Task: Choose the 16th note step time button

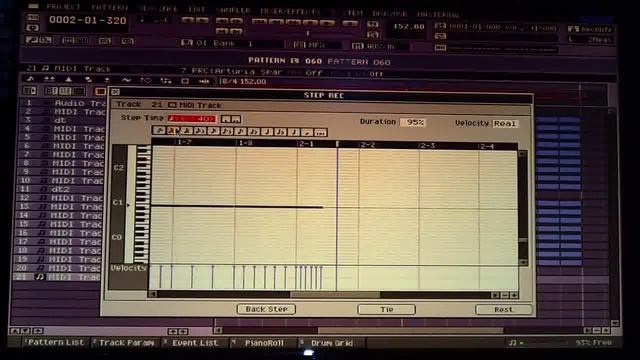Action: (x=213, y=131)
